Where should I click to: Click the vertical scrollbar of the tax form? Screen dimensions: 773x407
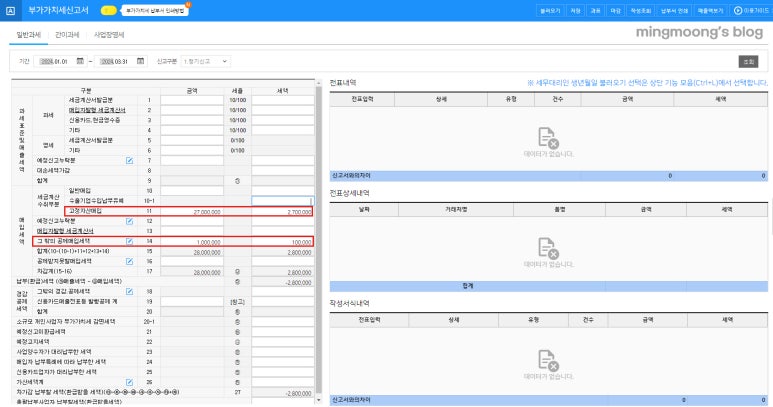[x=318, y=241]
